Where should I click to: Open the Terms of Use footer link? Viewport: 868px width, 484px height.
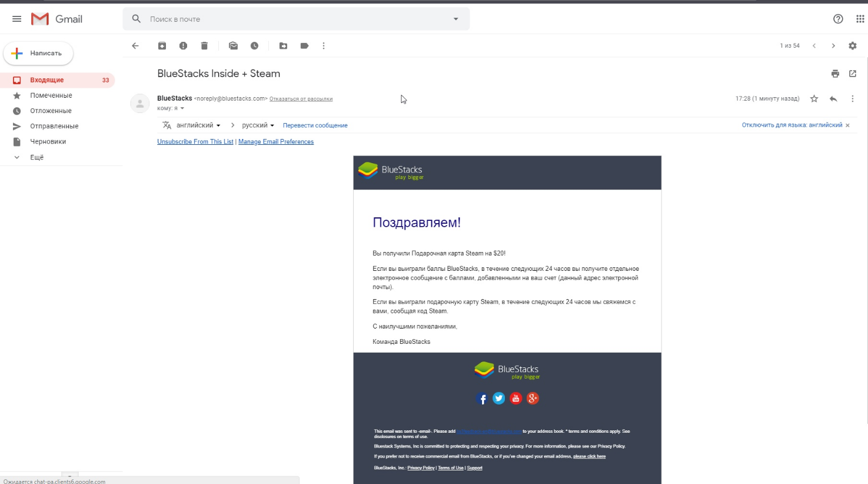[451, 468]
